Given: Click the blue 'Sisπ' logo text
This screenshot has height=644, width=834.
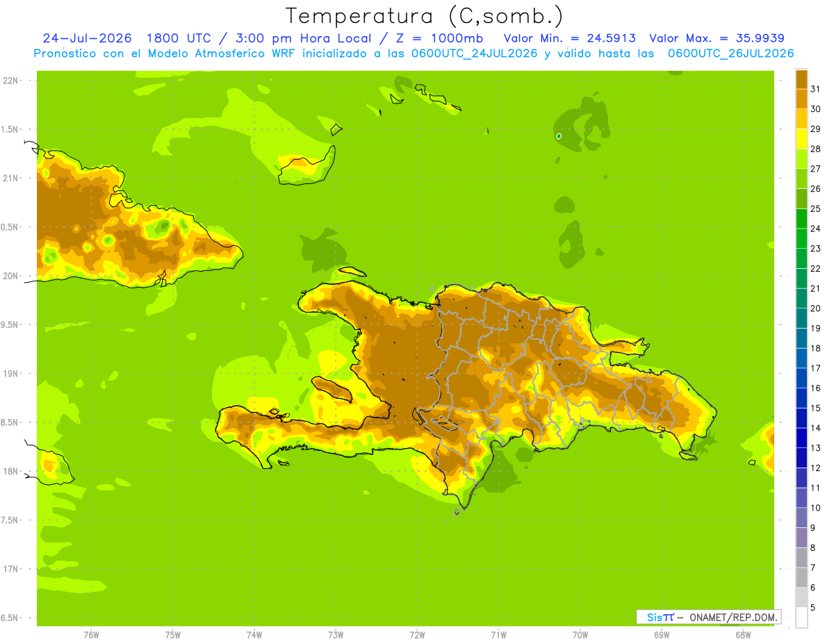Looking at the screenshot, I should 660,617.
